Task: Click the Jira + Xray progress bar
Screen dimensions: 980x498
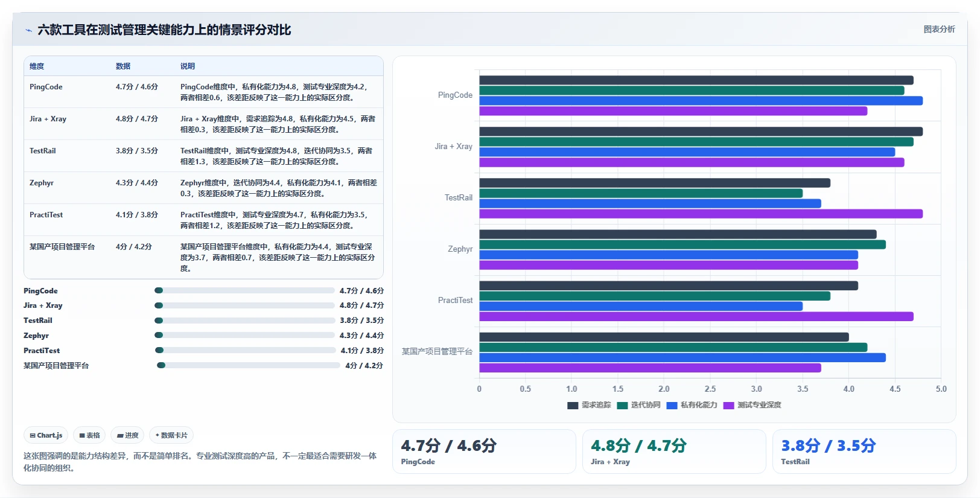Action: [x=244, y=305]
